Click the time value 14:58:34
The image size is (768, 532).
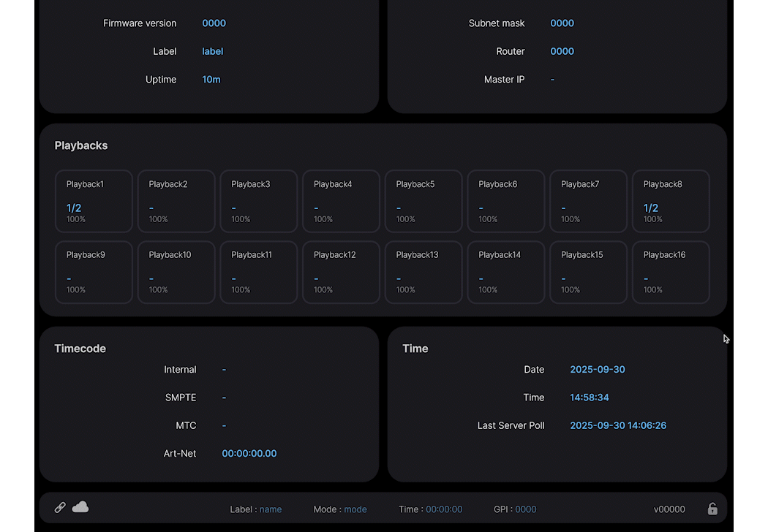point(590,398)
